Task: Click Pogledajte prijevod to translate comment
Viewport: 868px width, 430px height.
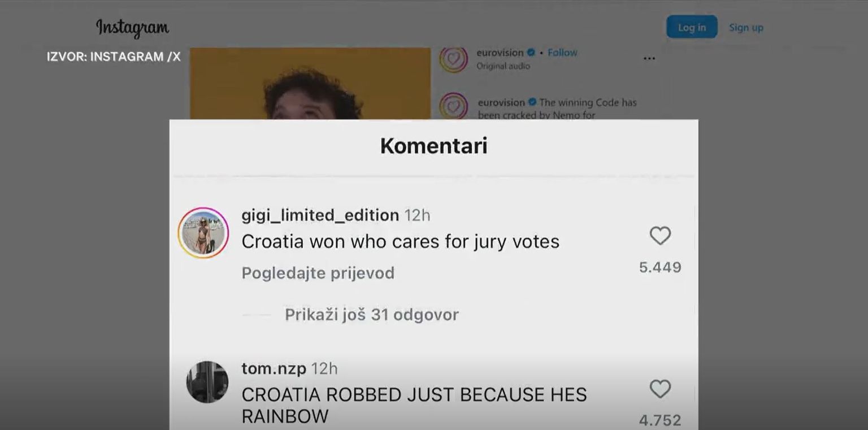Action: [x=318, y=273]
